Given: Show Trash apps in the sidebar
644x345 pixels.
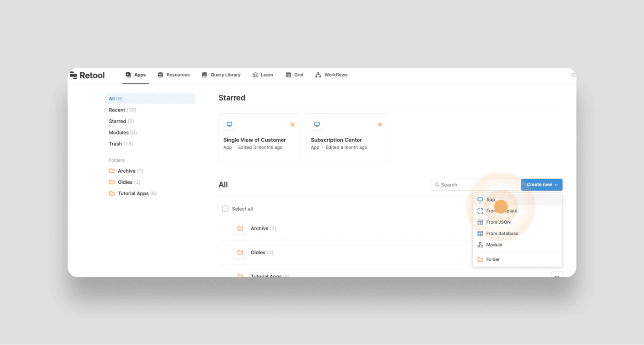Looking at the screenshot, I should 115,144.
